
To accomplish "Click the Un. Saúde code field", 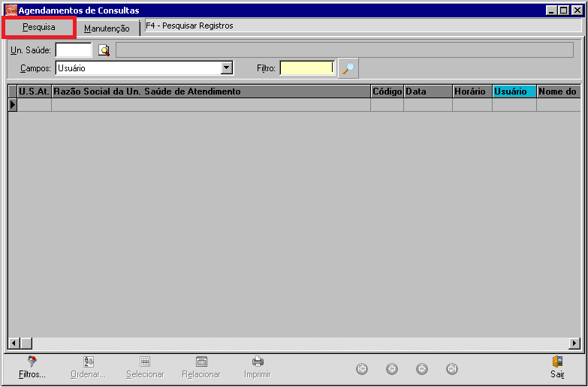I will coord(74,49).
